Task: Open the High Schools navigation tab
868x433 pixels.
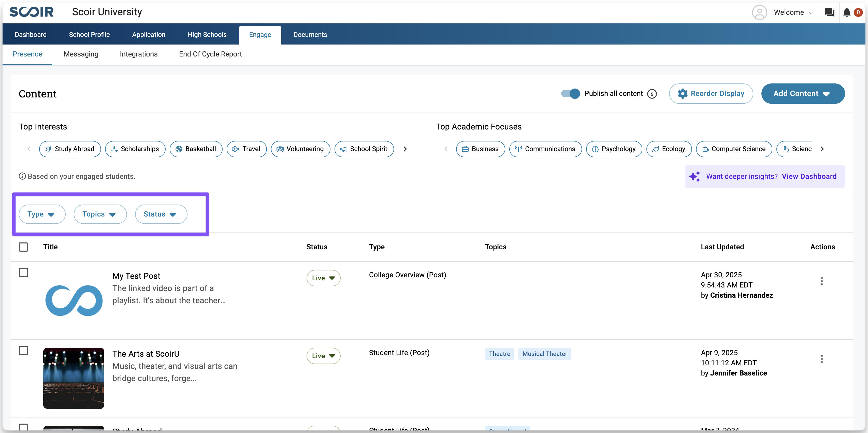Action: pyautogui.click(x=207, y=35)
